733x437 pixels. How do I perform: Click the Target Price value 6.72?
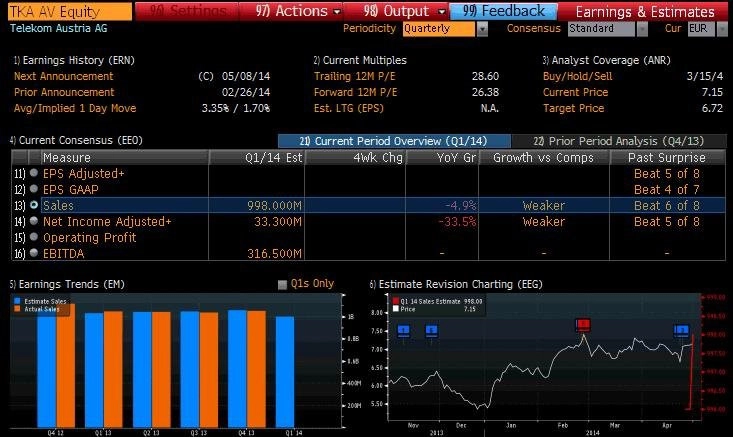[x=712, y=108]
